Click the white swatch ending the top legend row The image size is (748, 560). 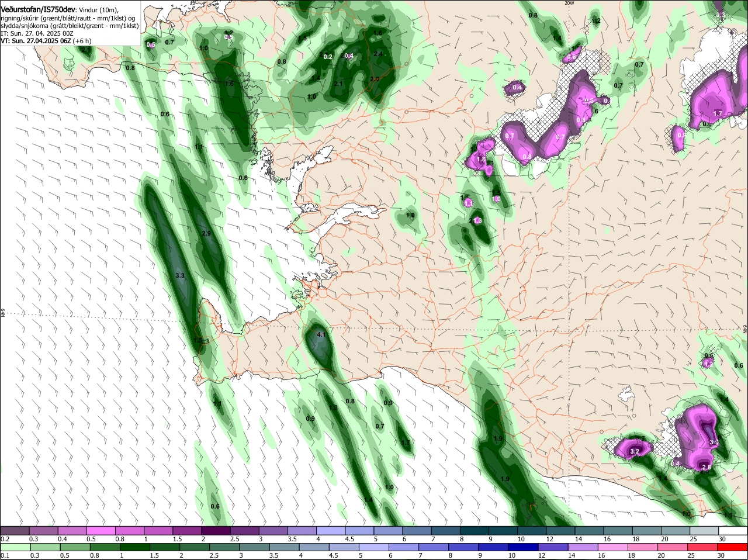(732, 530)
